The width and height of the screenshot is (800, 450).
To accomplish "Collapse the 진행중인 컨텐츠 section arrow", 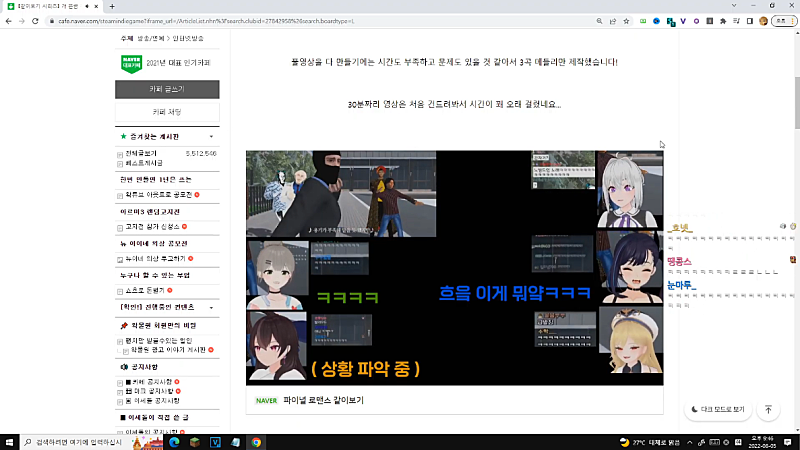I will 211,306.
